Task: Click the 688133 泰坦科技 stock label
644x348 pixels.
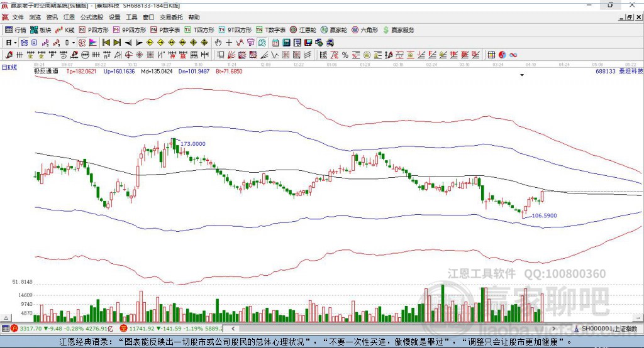Action: [619, 71]
